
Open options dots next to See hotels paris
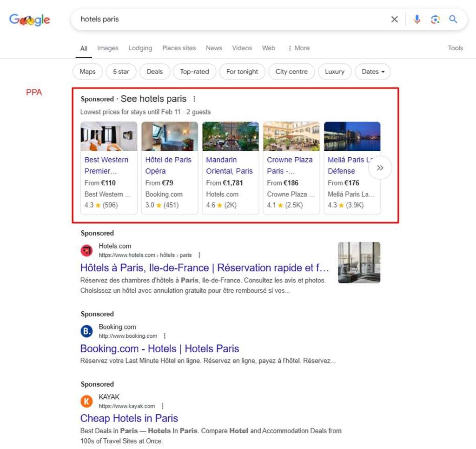click(194, 99)
